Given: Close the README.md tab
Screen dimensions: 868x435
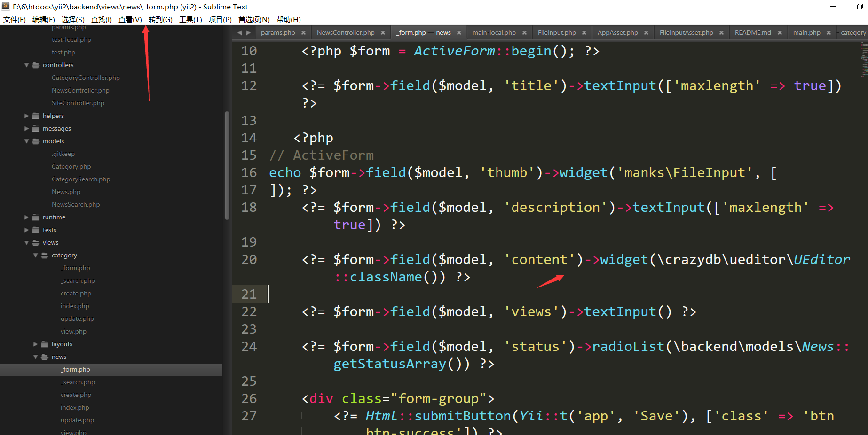Looking at the screenshot, I should point(780,33).
